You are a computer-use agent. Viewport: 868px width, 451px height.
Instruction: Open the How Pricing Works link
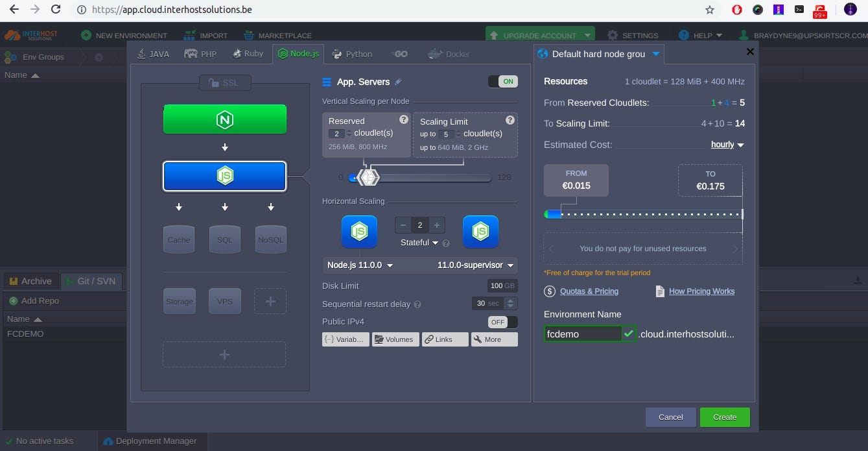[701, 291]
